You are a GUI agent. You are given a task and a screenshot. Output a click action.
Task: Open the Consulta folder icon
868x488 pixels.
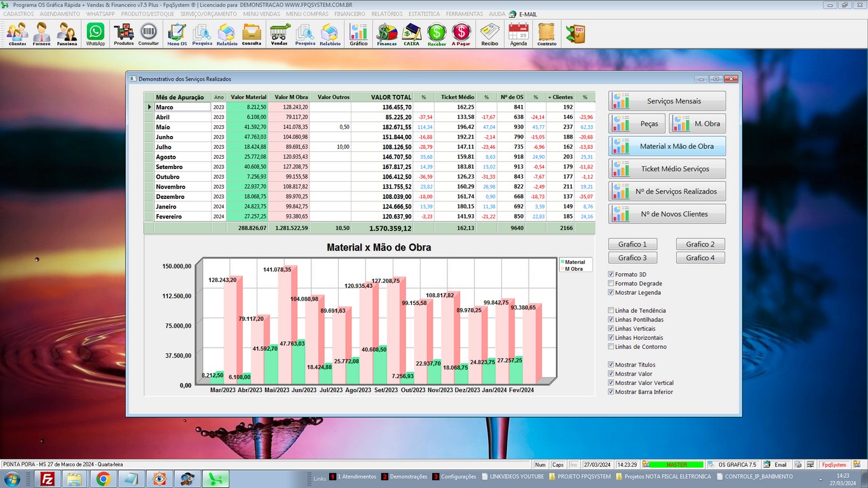252,34
